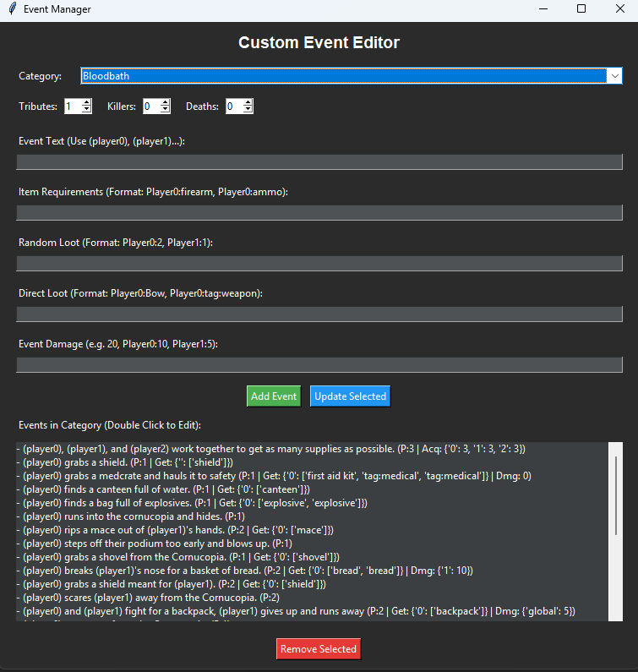
Task: Click into the Tributes number field
Action: (x=74, y=107)
